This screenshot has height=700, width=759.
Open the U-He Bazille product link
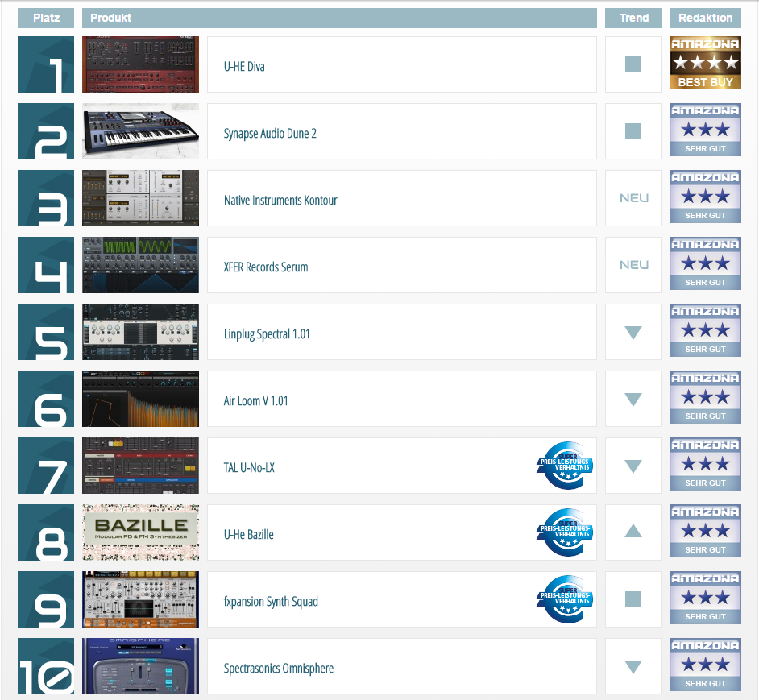click(x=248, y=534)
